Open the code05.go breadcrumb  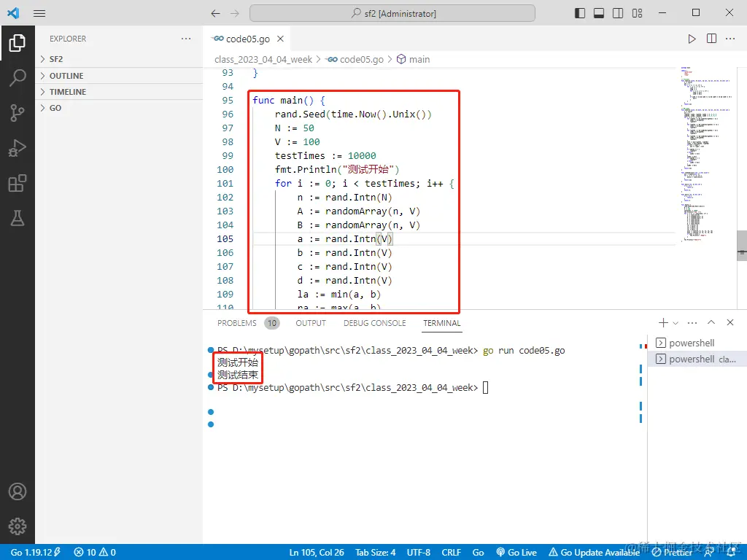coord(356,60)
